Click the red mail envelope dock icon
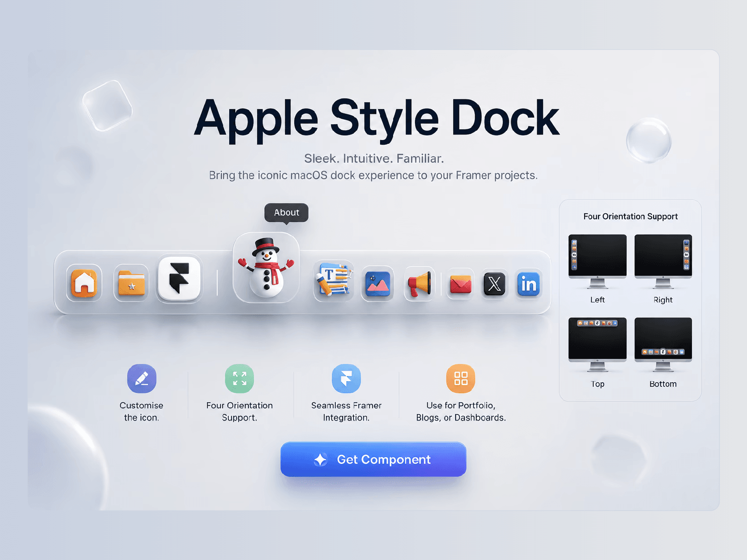747x560 pixels. click(460, 284)
